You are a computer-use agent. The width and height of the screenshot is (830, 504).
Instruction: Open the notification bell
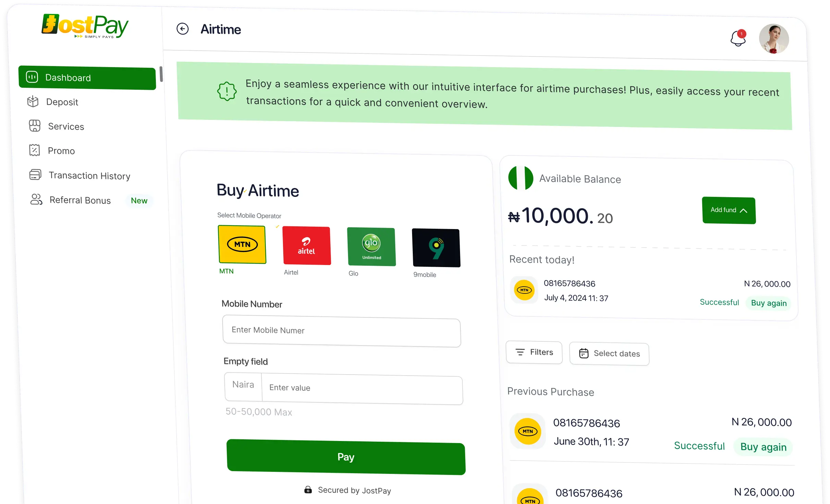click(738, 38)
